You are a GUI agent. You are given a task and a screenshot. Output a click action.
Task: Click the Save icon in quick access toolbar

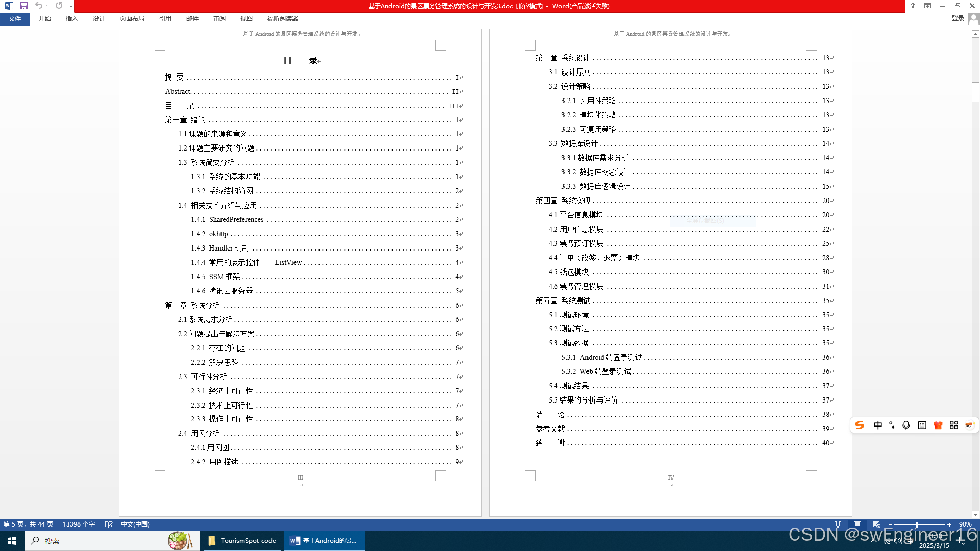click(x=23, y=6)
